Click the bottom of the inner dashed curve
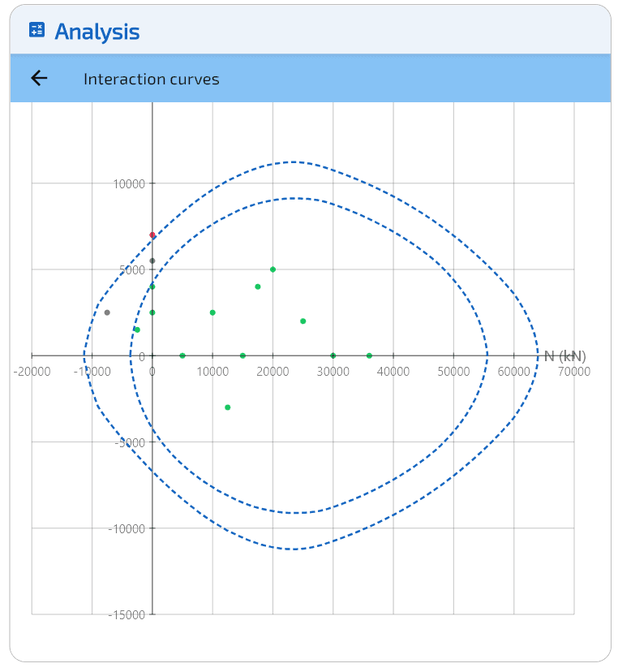Image resolution: width=618 pixels, height=672 pixels. pos(294,513)
